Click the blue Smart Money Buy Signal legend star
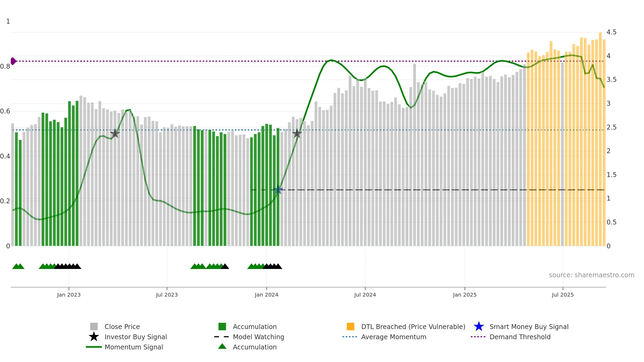The width and height of the screenshot is (644, 362). pyautogui.click(x=479, y=326)
